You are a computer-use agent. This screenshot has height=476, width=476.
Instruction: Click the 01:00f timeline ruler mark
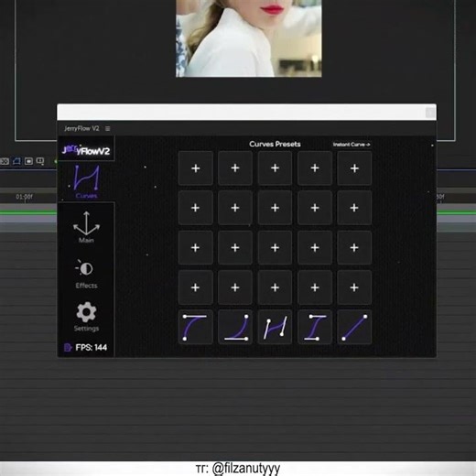tap(24, 197)
